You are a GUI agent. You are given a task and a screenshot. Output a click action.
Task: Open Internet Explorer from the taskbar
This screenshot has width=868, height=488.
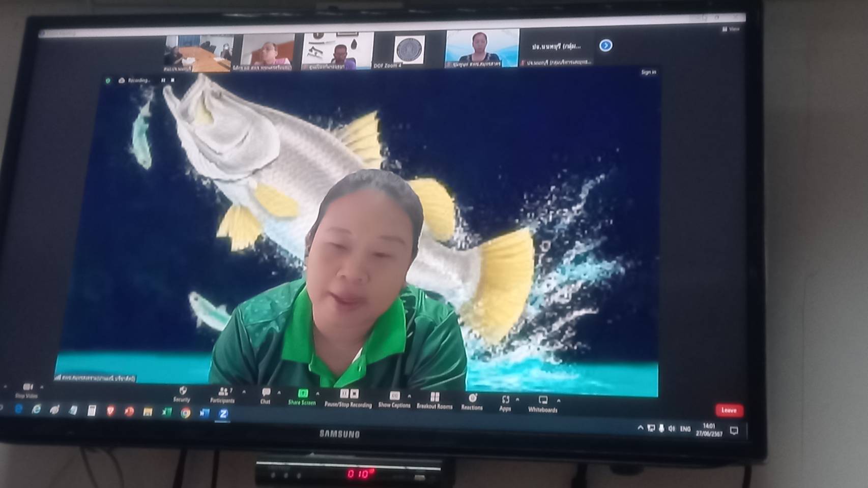(36, 409)
